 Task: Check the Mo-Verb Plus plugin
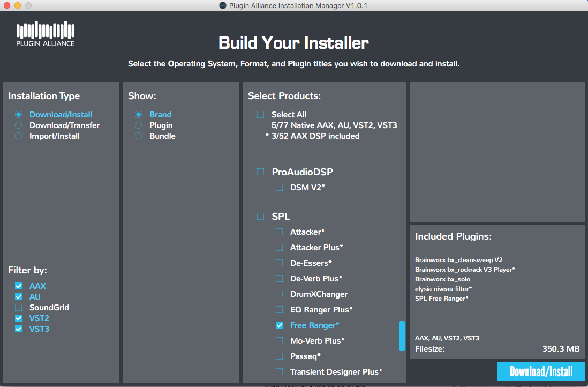(x=280, y=341)
